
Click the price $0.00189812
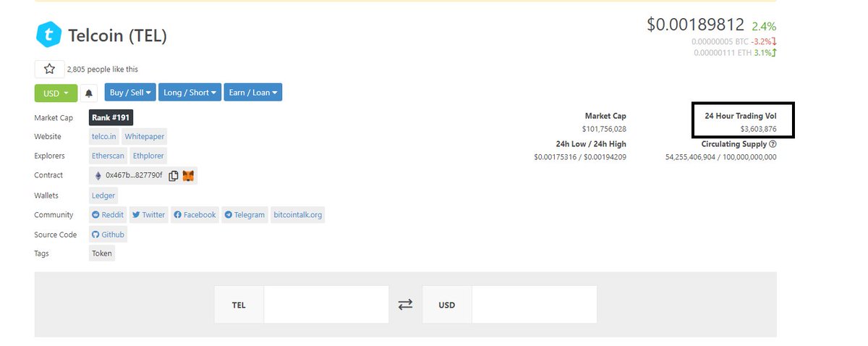click(695, 24)
